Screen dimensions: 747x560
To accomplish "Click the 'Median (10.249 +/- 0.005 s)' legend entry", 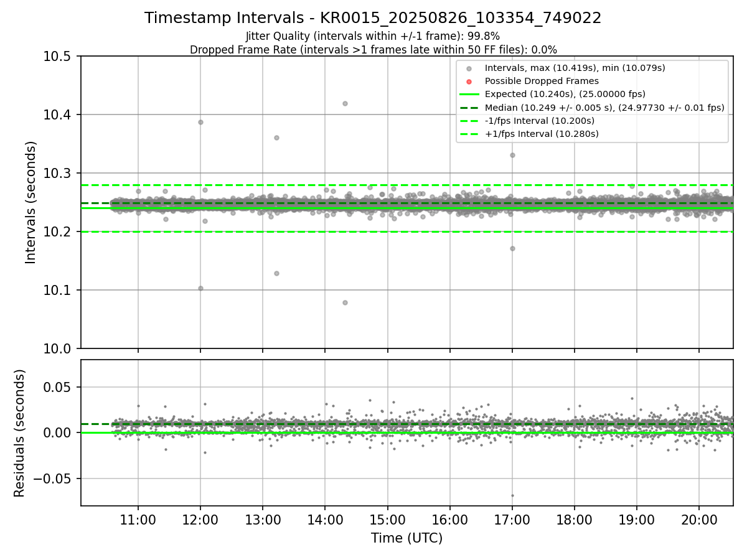I will pos(604,107).
